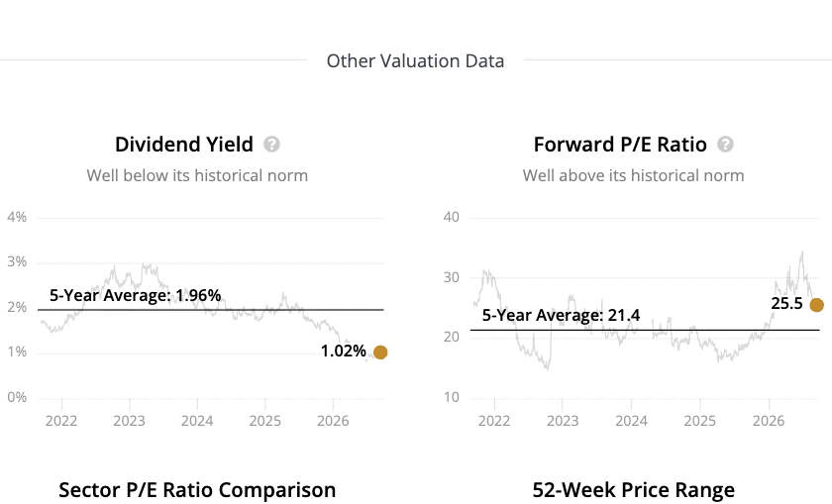Click the 52-Week Price Range heading
Screen dimensions: 832x504
[x=634, y=490]
